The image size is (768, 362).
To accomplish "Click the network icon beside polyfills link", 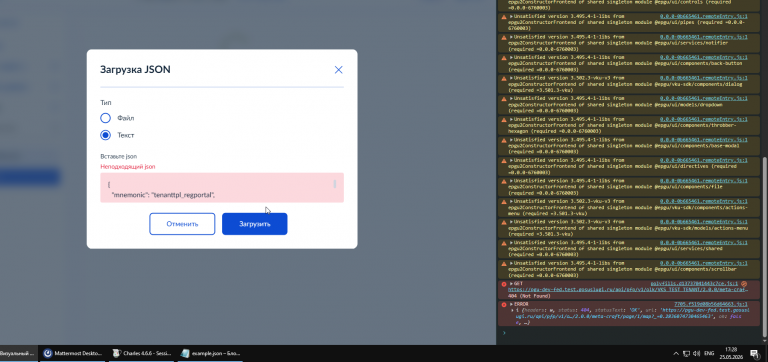I will [x=744, y=284].
